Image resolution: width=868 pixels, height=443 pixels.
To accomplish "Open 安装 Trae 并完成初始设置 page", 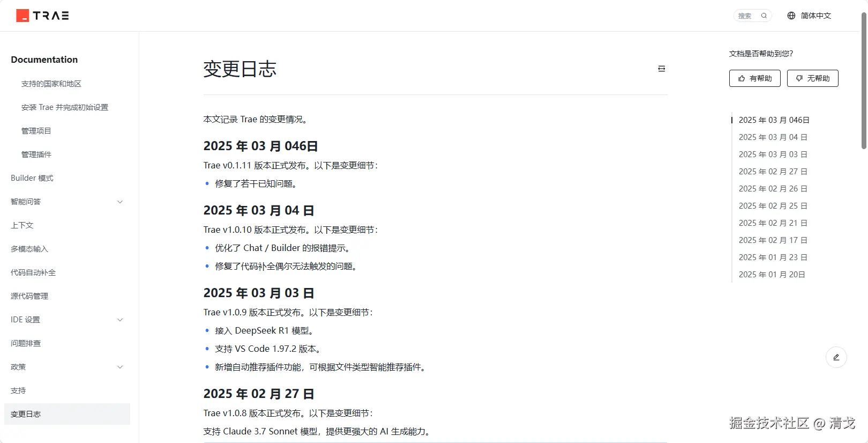I will click(x=65, y=107).
